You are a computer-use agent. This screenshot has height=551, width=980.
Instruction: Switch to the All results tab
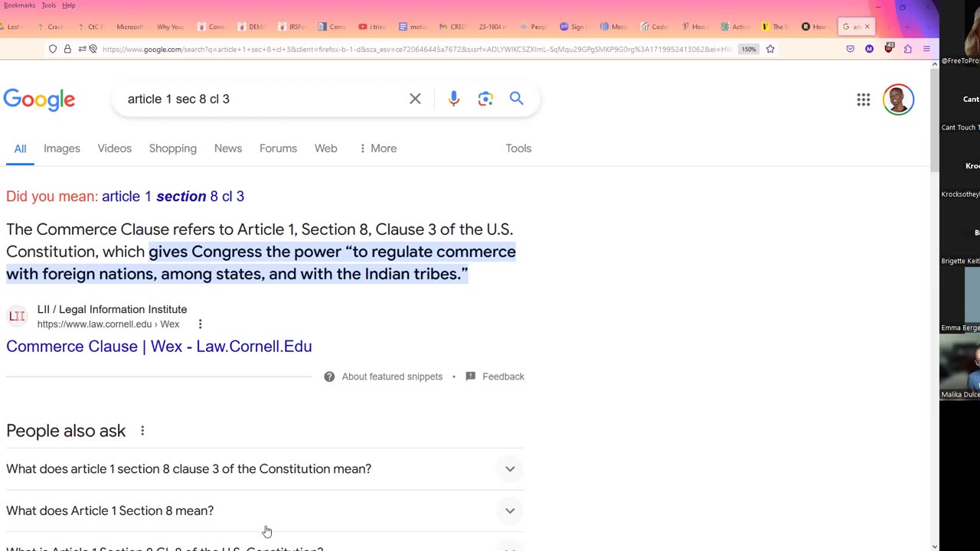click(20, 148)
